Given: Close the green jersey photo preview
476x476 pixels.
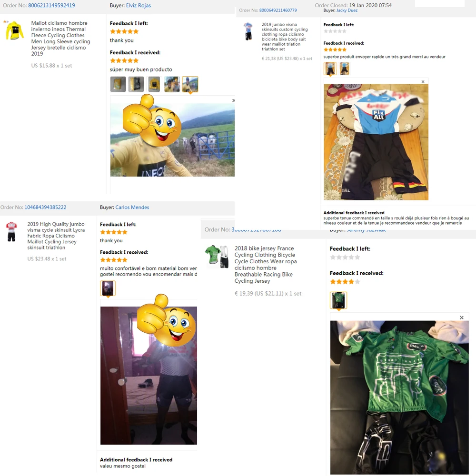Looking at the screenshot, I should (x=461, y=317).
